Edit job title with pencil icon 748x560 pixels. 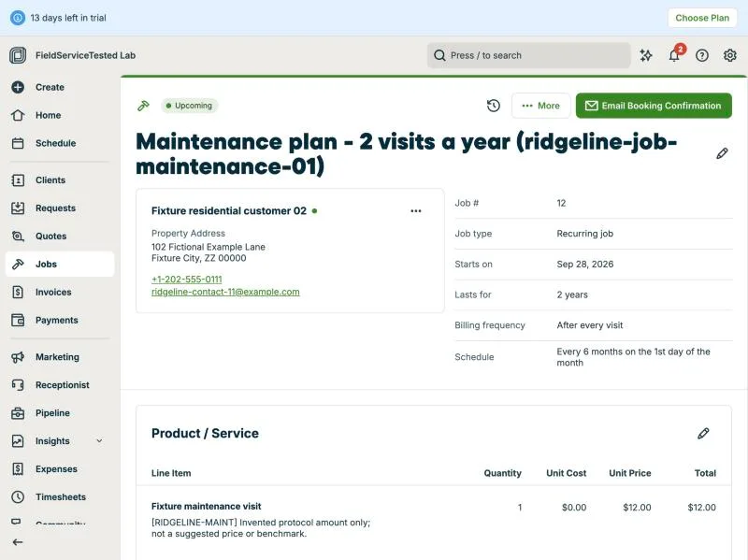pyautogui.click(x=722, y=153)
